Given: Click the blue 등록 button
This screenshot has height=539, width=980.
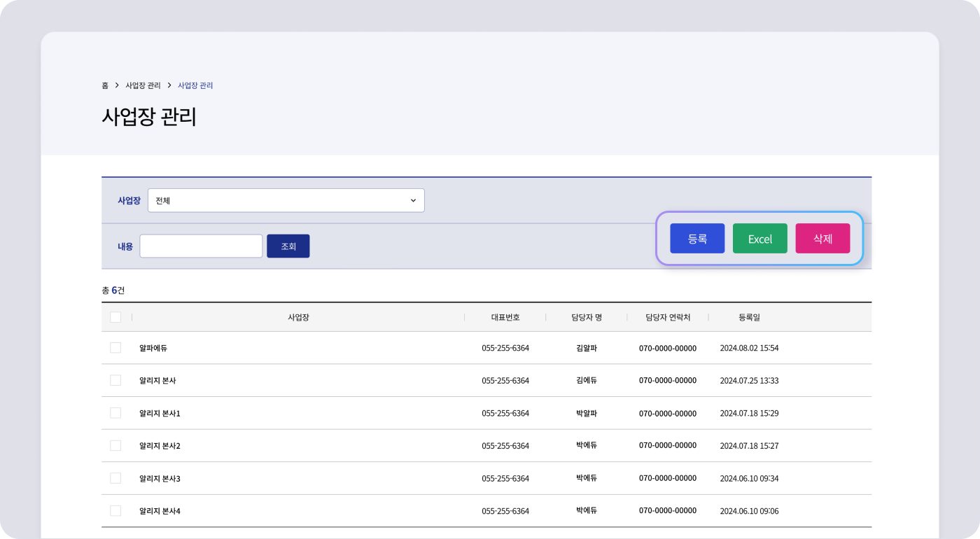Looking at the screenshot, I should [x=696, y=239].
